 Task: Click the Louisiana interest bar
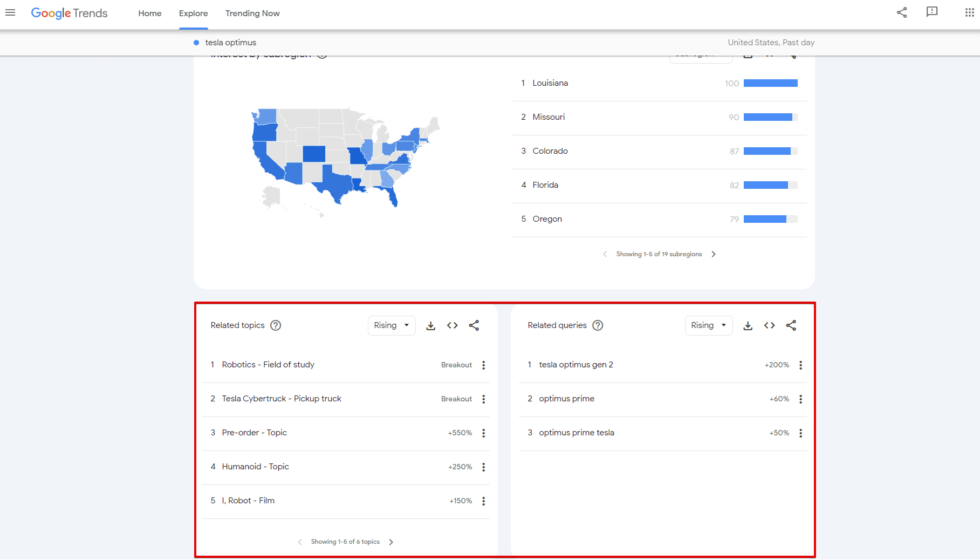tap(771, 83)
